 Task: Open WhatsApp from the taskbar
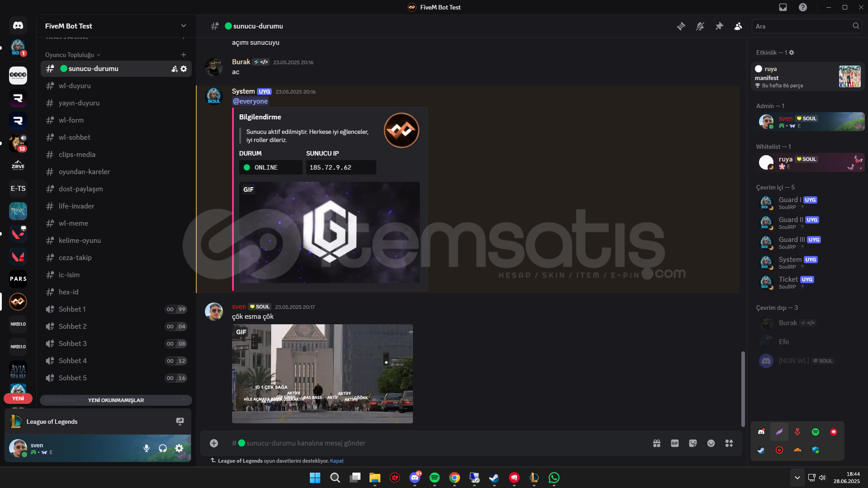554,478
